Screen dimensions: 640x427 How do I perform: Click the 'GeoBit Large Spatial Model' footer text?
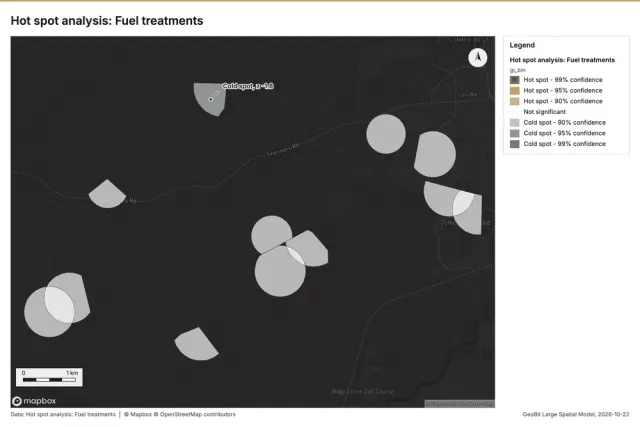558,414
